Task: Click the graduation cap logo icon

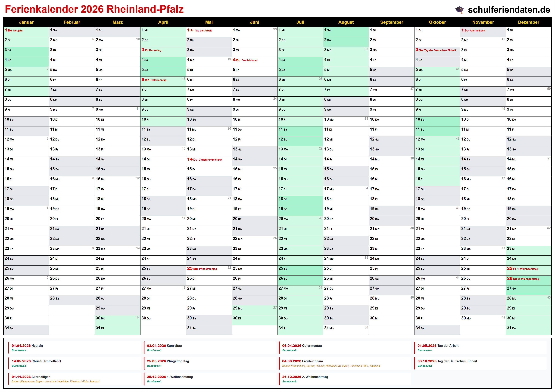Action: tap(459, 10)
